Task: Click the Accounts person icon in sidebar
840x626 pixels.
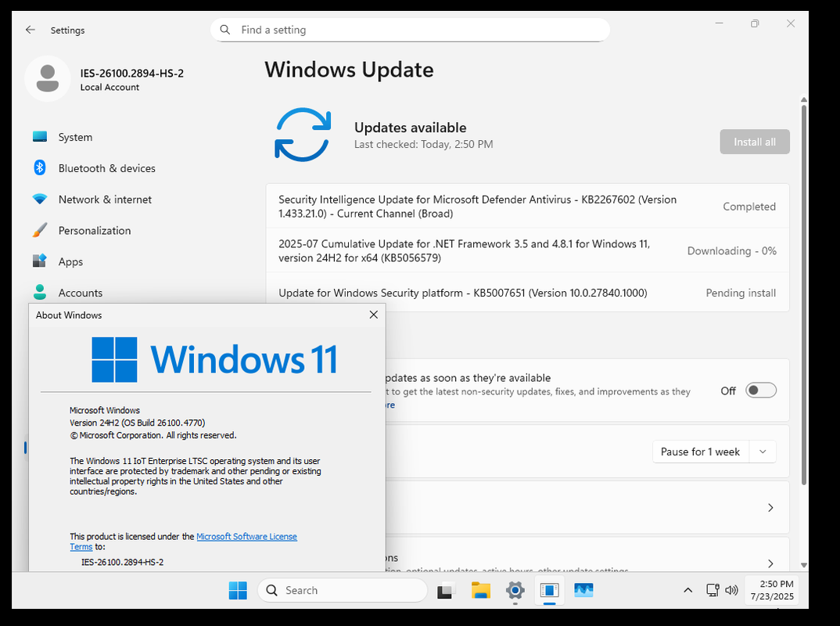Action: tap(40, 292)
